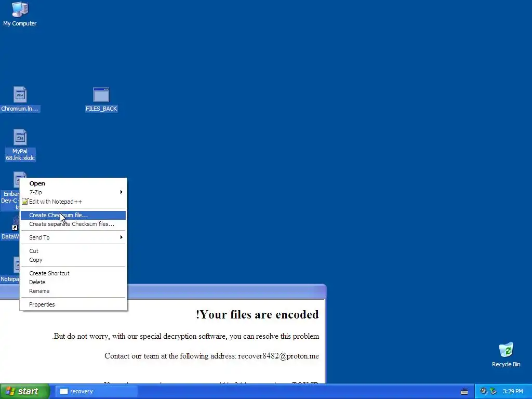The image size is (532, 399).
Task: Click the Send To submenu arrow
Action: tap(121, 237)
